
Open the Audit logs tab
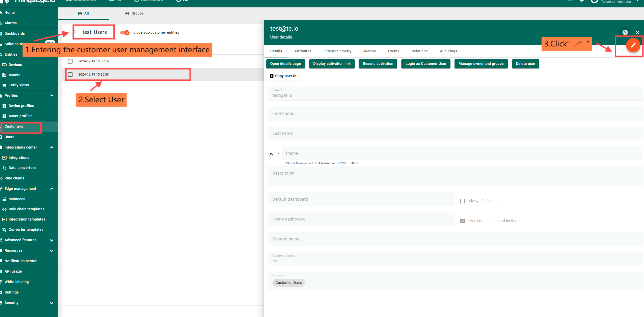coord(448,51)
